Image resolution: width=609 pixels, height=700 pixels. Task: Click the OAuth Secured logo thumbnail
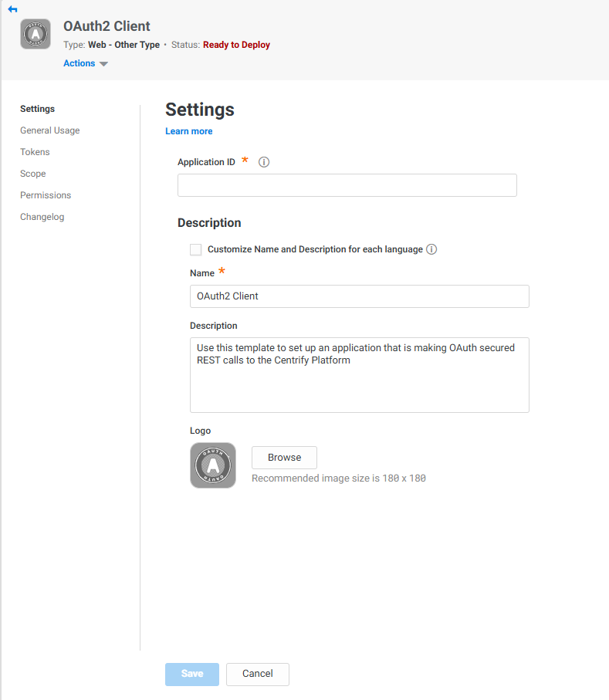(x=212, y=465)
